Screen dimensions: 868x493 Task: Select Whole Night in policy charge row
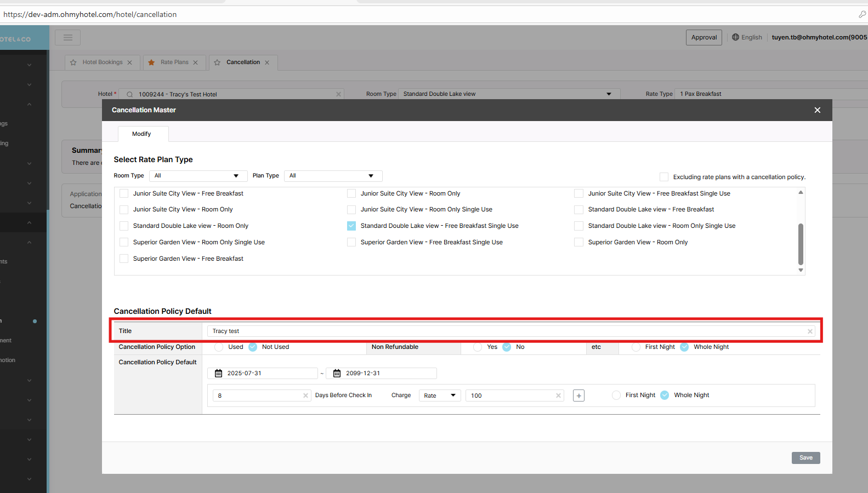(665, 395)
